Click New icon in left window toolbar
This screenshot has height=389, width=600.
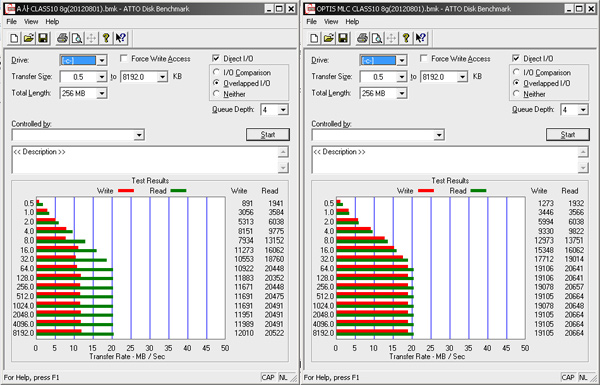pyautogui.click(x=14, y=38)
